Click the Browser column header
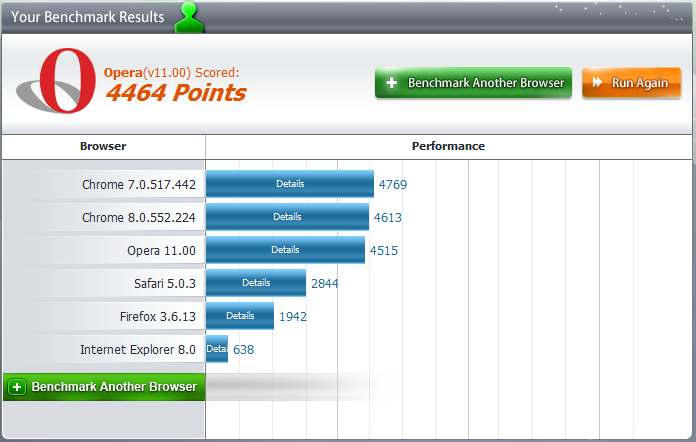This screenshot has height=442, width=696. tap(103, 146)
